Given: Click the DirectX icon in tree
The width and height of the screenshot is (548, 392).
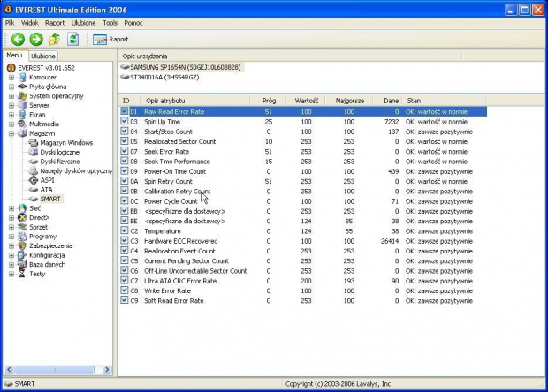Looking at the screenshot, I should point(22,217).
